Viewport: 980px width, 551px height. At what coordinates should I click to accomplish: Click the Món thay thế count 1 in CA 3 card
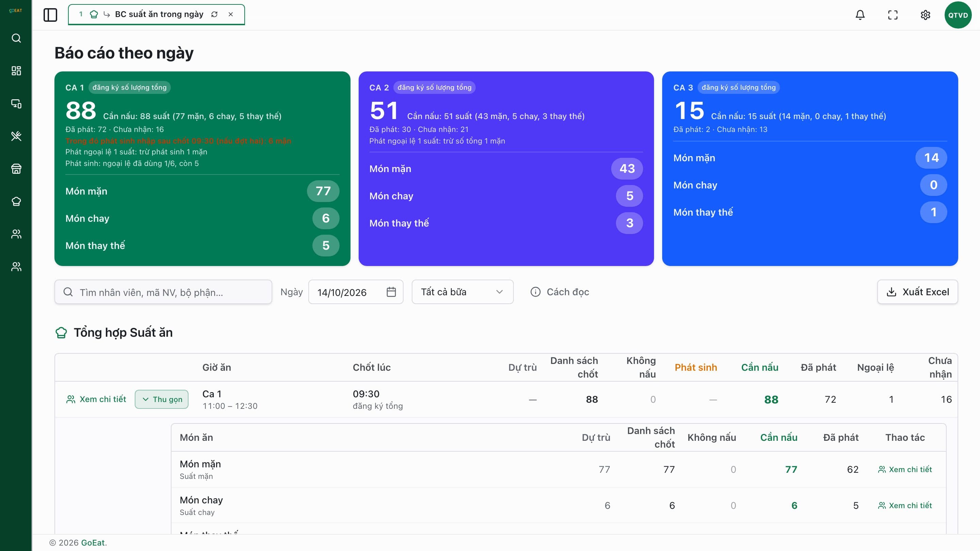(934, 212)
